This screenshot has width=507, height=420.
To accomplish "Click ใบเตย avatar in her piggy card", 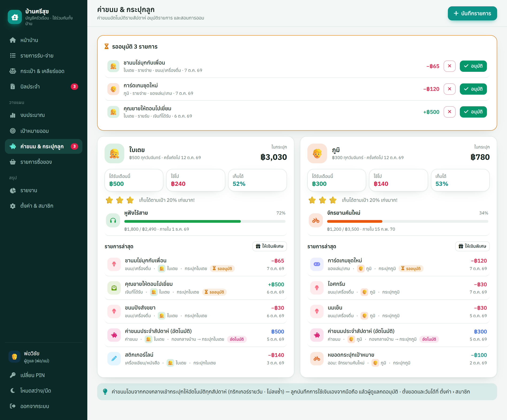I will click(115, 153).
